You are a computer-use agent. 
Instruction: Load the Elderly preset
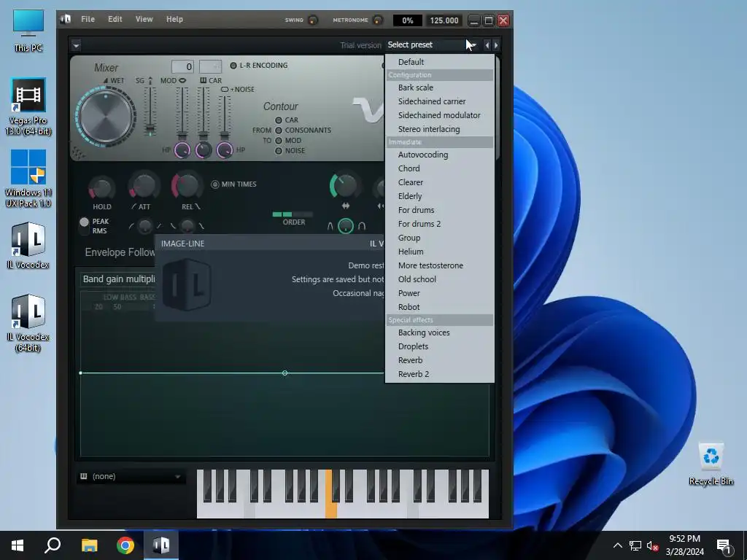439,196
